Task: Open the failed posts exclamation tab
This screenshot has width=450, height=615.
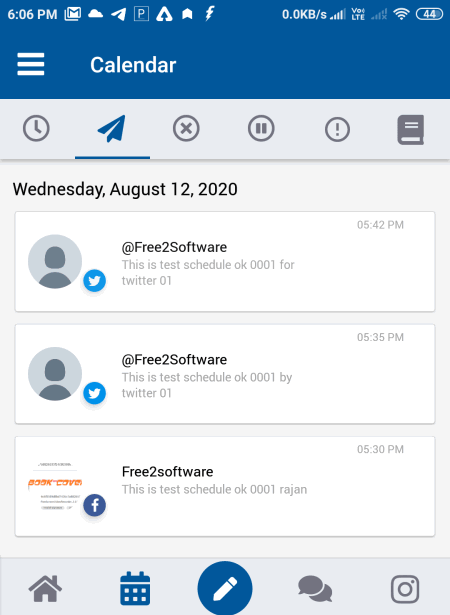Action: coord(337,129)
